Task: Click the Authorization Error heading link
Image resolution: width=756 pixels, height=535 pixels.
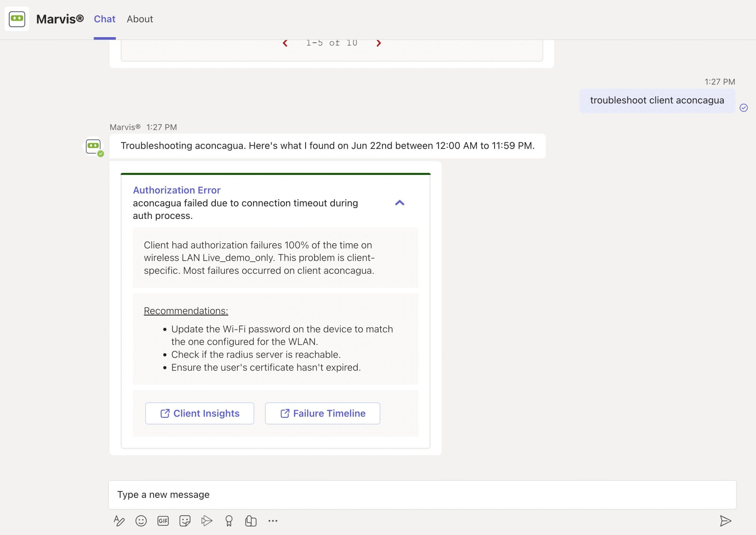Action: point(176,190)
